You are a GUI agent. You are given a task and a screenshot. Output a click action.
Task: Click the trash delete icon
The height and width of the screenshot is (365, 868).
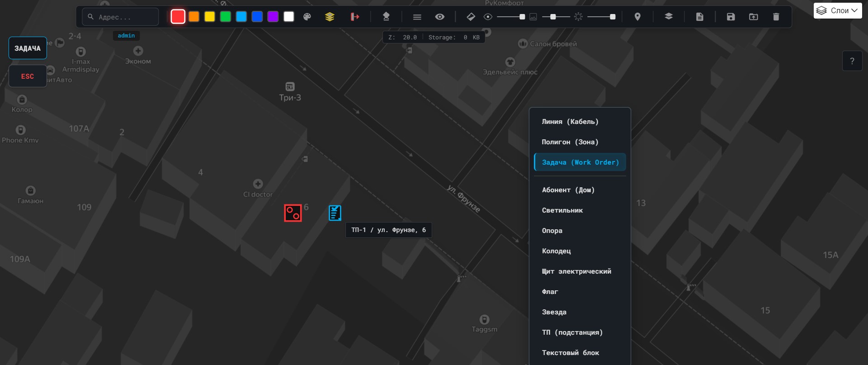[776, 17]
